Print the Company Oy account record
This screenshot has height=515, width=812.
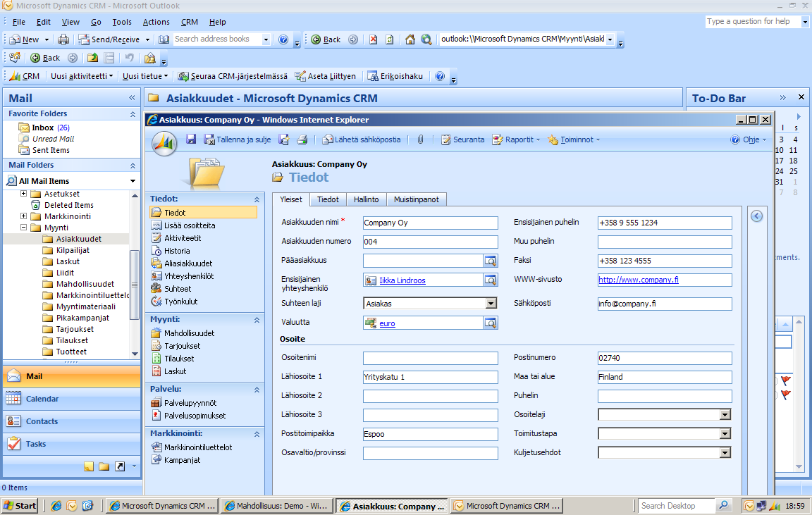[302, 139]
